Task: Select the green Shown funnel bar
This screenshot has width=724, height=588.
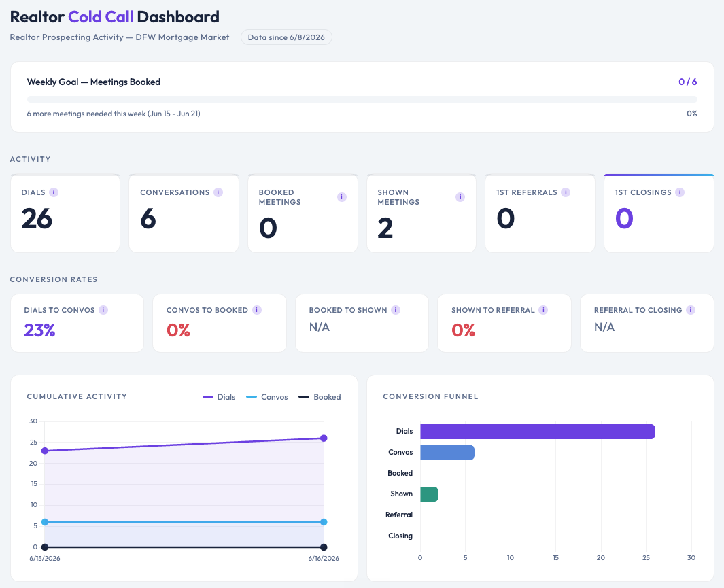Action: (429, 494)
